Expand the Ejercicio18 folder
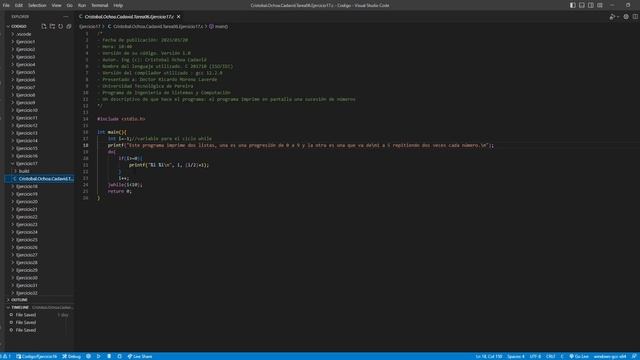This screenshot has height=360, width=640. click(x=27, y=187)
